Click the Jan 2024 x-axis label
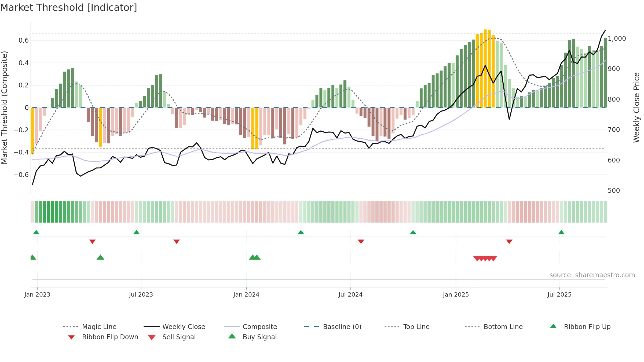This screenshot has width=644, height=362. click(246, 294)
